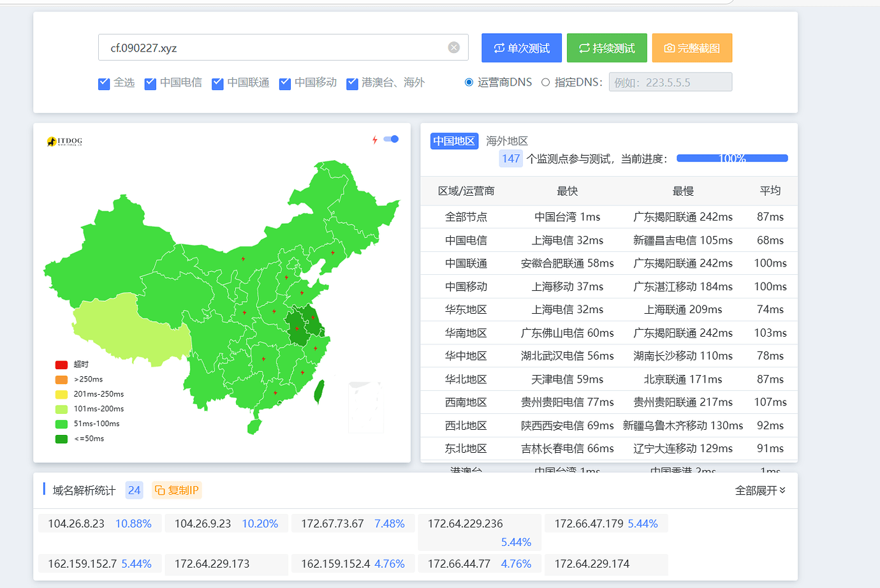This screenshot has height=588, width=880.
Task: Toggle the 全选 checkbox
Action: [x=104, y=84]
